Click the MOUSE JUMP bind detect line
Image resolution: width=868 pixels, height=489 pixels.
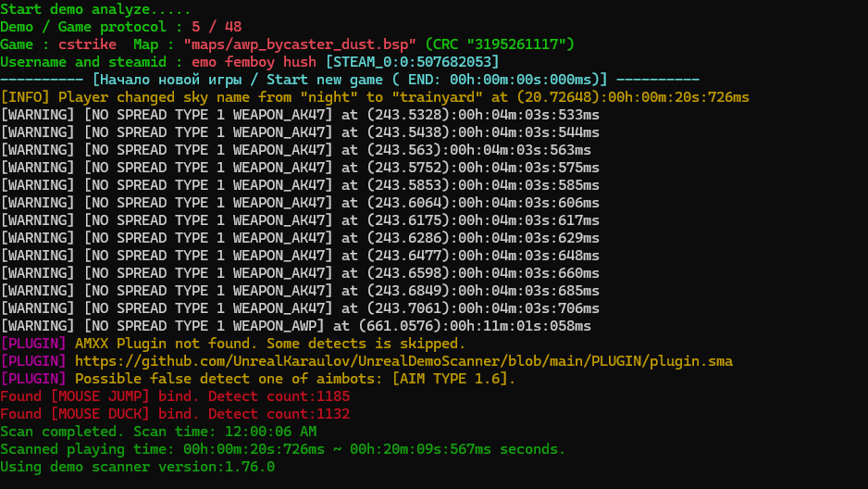175,396
